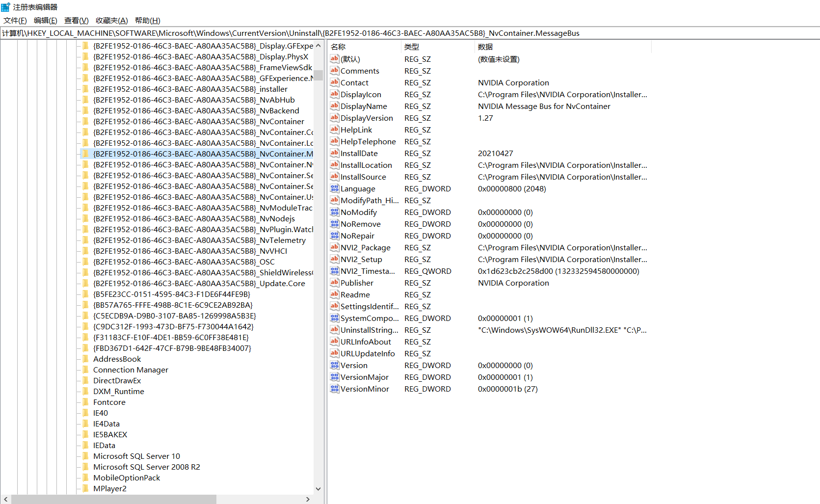The height and width of the screenshot is (504, 820).
Task: Select the _Display.PhysX registry key
Action: [x=201, y=57]
